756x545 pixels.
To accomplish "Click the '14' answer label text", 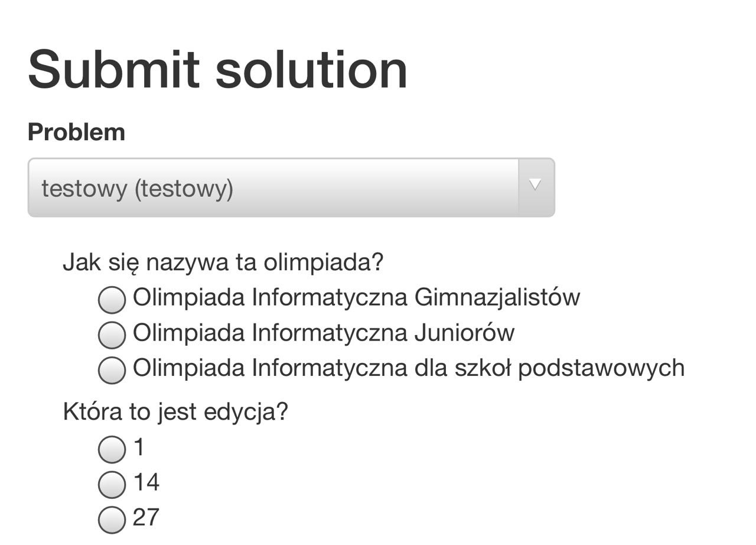I will (x=146, y=482).
